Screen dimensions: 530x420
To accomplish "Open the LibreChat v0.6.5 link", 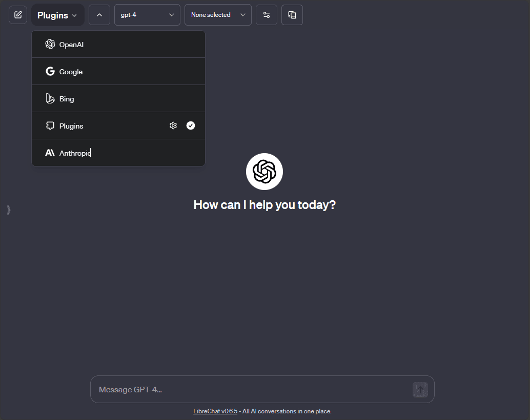I will pyautogui.click(x=215, y=411).
